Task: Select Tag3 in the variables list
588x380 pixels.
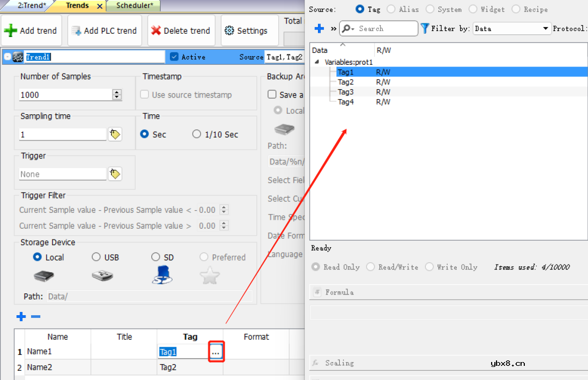Action: pos(346,92)
